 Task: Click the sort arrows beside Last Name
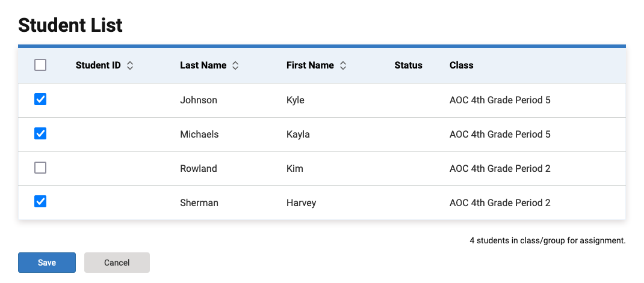(235, 65)
